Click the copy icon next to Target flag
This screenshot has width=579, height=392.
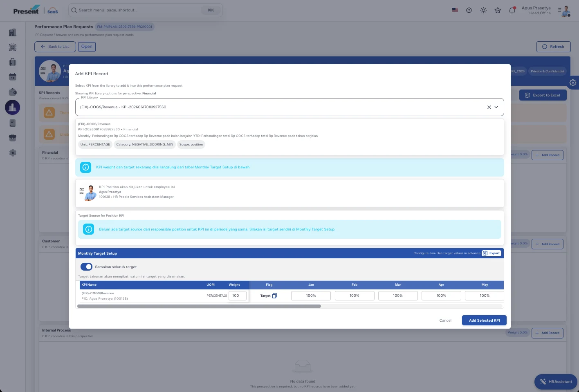(x=274, y=296)
